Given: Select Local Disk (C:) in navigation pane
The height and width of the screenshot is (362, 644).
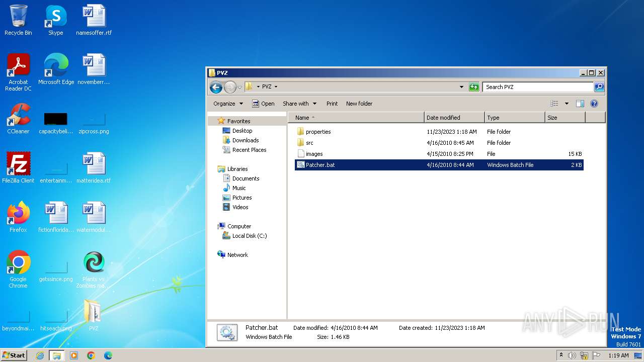Looking at the screenshot, I should pyautogui.click(x=249, y=236).
